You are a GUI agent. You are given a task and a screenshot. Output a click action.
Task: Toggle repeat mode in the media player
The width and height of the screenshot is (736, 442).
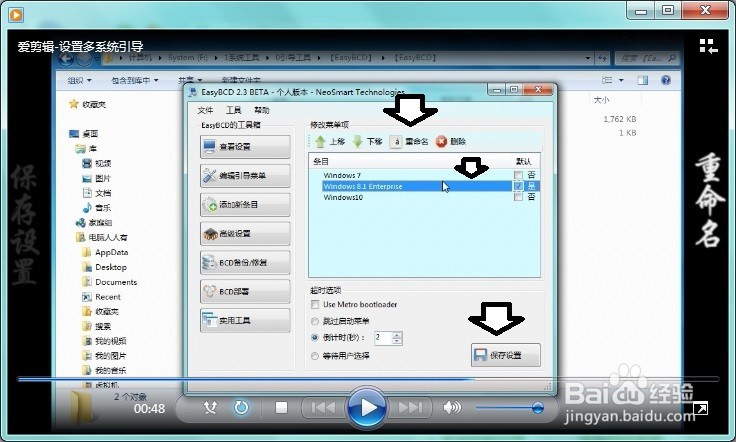coord(241,407)
